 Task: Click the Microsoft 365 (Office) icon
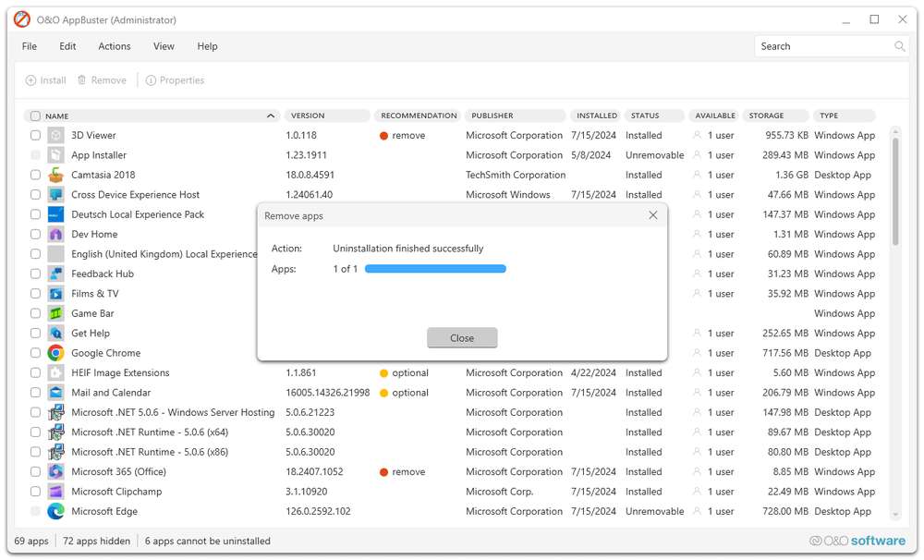(x=56, y=471)
